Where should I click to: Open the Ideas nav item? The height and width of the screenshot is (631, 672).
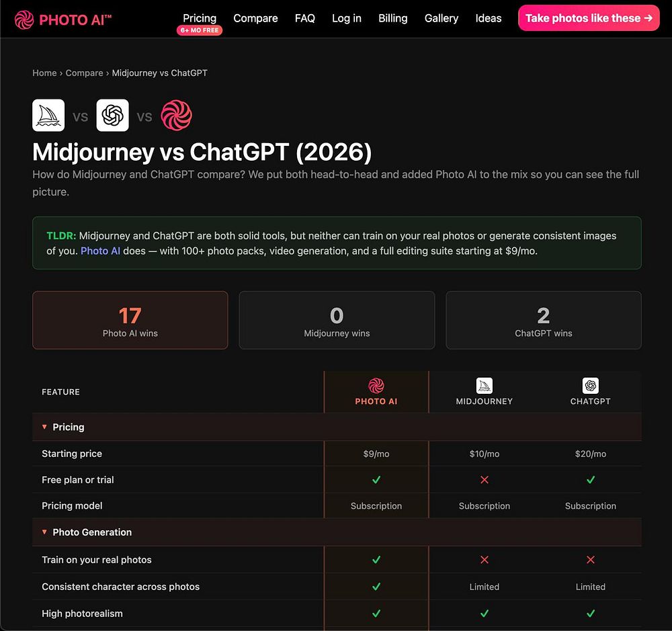(489, 18)
